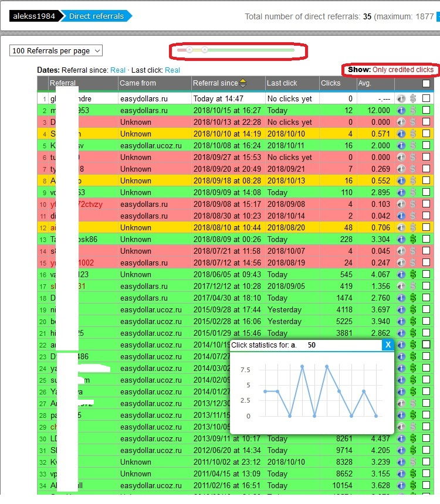Click green dollar icon in row 28
This screenshot has height=504, width=440.
click(x=413, y=416)
